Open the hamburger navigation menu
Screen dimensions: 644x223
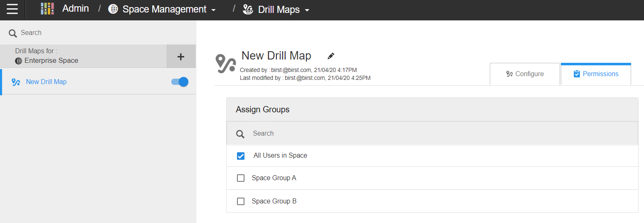pos(12,9)
